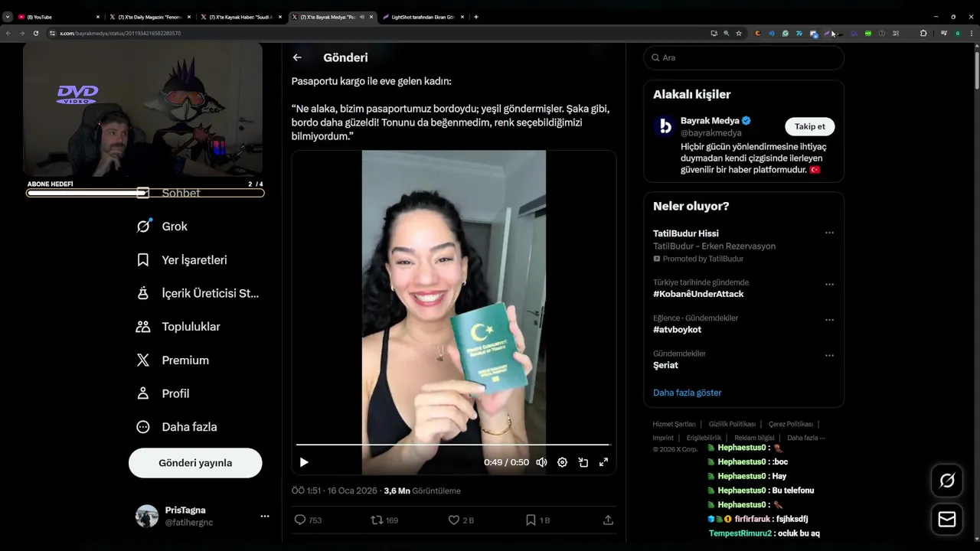Go back using the Gönderi header arrow
Viewport: 980px width, 551px height.
click(x=297, y=57)
